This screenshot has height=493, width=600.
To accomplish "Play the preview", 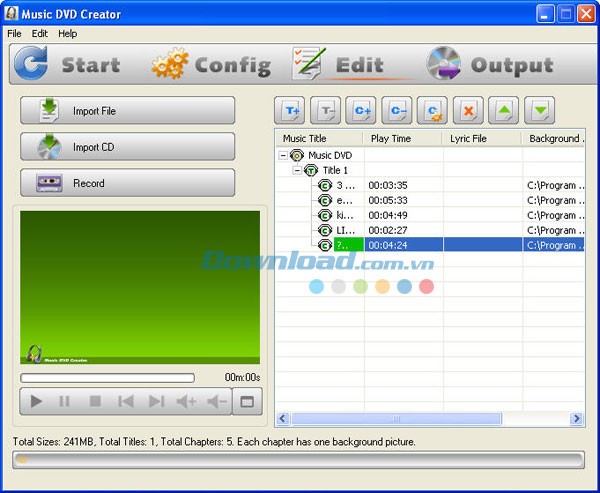I will [x=36, y=402].
